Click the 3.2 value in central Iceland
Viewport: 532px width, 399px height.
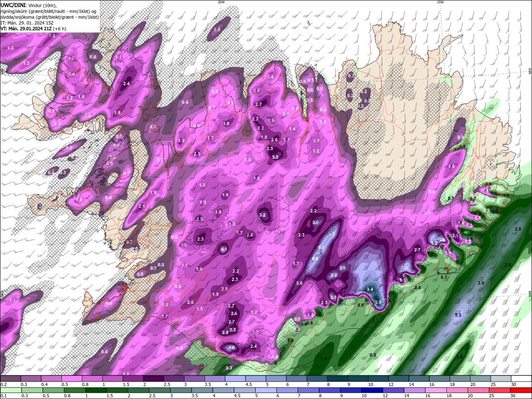262,215
